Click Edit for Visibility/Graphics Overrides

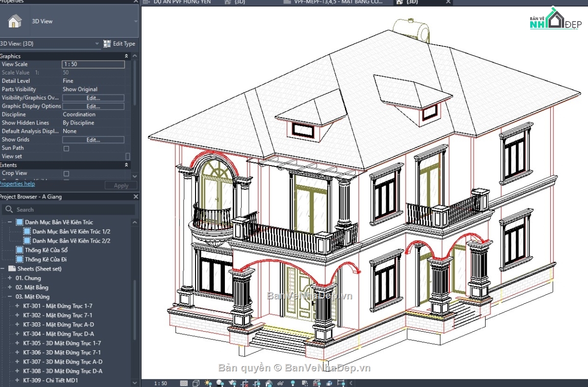tap(93, 98)
